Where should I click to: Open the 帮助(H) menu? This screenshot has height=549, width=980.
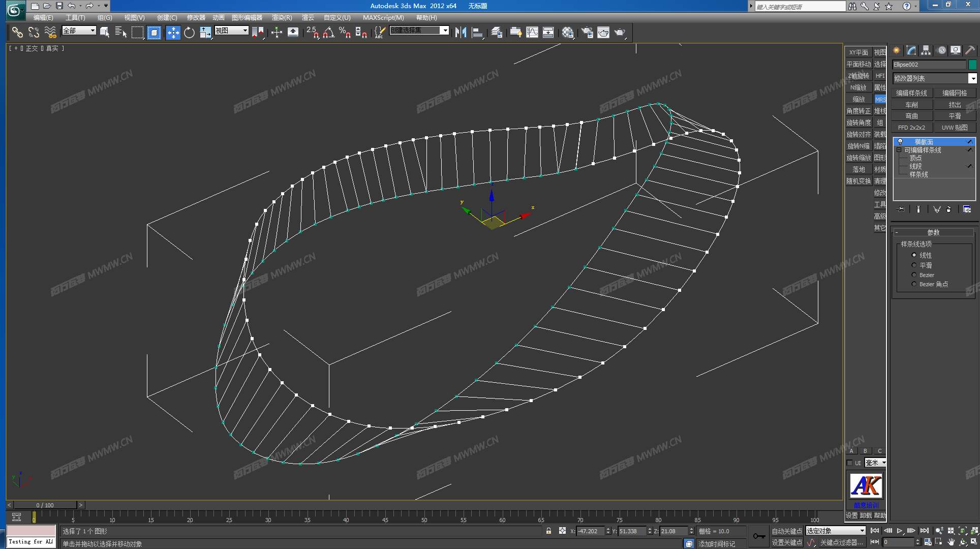pos(426,17)
